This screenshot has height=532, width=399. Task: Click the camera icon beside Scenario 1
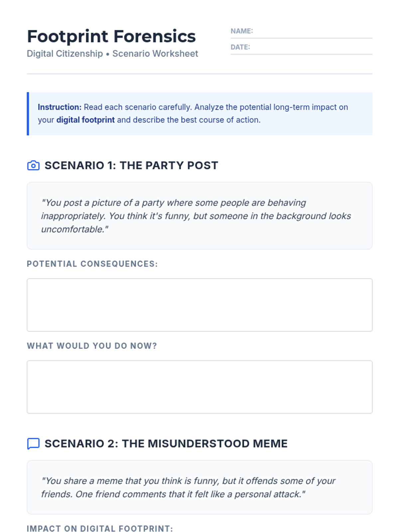click(33, 165)
